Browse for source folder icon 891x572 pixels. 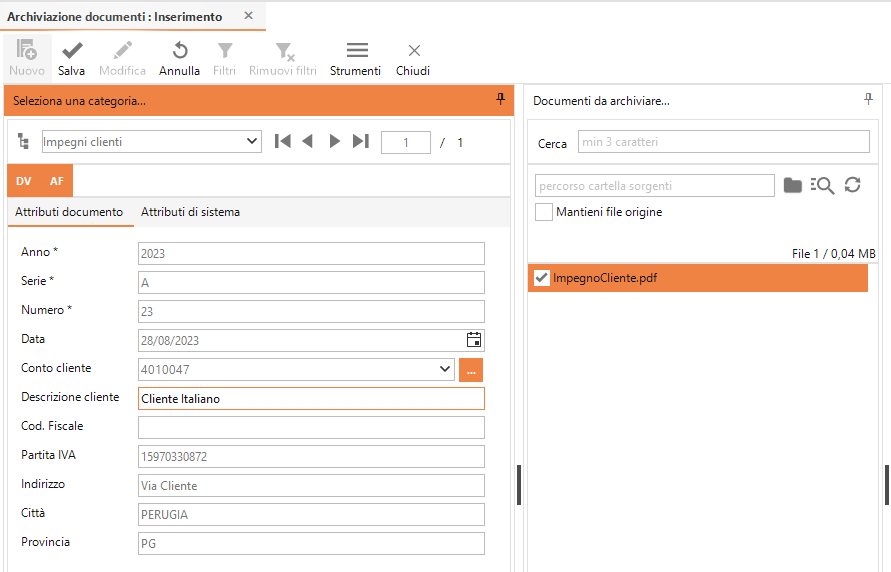(793, 185)
